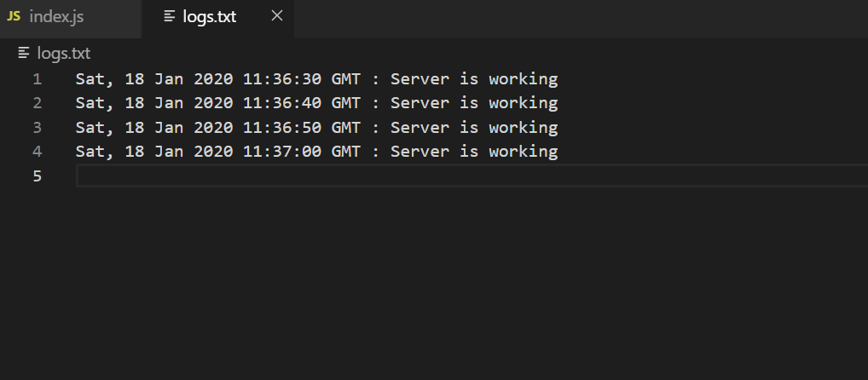Screen dimensions: 868x380
Task: Click line number 4 in gutter
Action: 37,152
